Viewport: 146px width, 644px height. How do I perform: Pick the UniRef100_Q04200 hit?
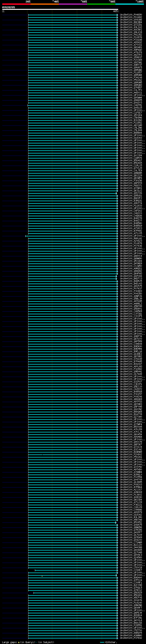[131, 540]
